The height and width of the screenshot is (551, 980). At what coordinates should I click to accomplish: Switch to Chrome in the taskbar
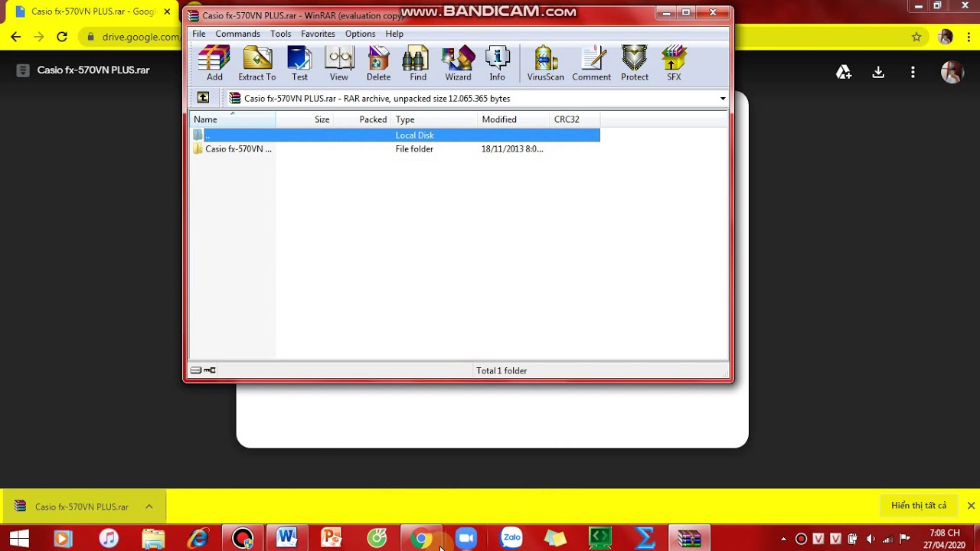[x=421, y=539]
